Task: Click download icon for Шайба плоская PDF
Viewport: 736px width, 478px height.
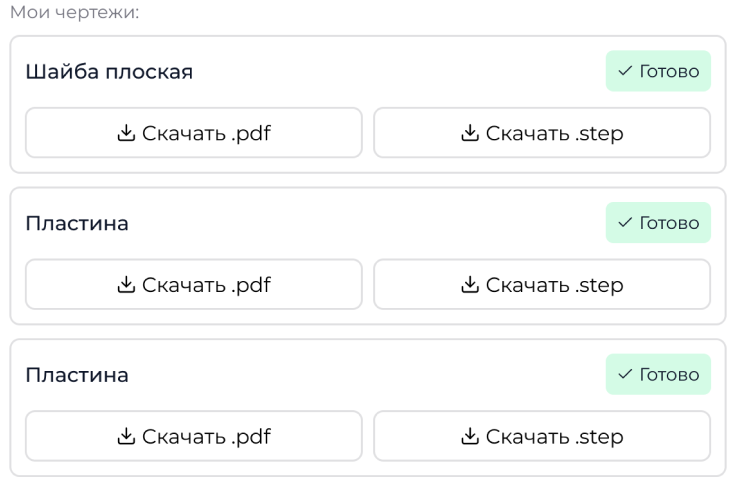Action: [126, 133]
